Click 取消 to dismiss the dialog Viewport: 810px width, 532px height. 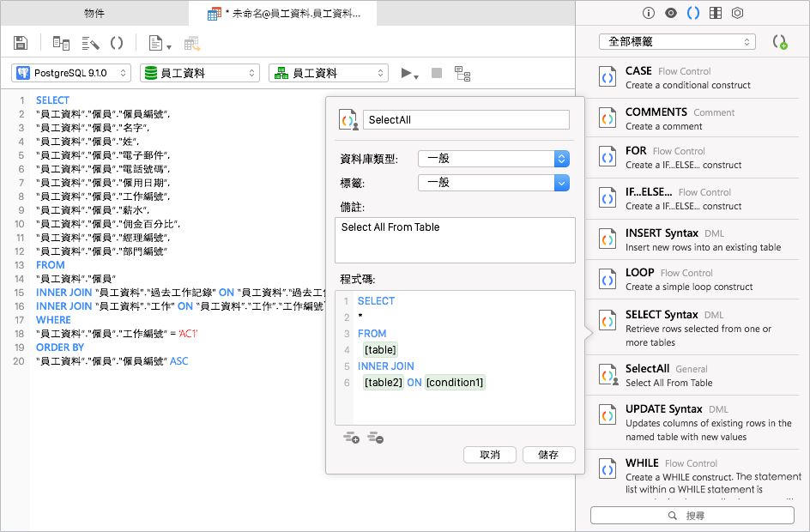click(489, 455)
